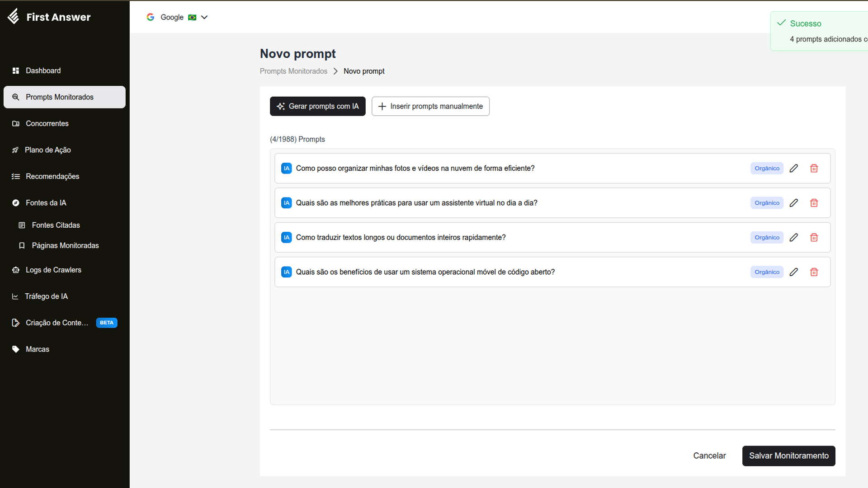The image size is (868, 488).
Task: Select Prompts Monitorados in the sidebar
Action: [x=64, y=97]
